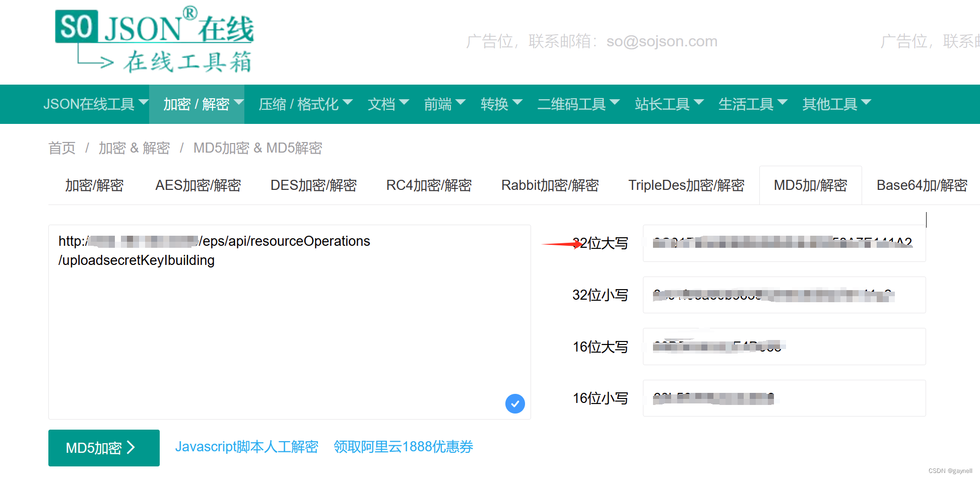The height and width of the screenshot is (479, 980).
Task: Expand the 站长工具 menu
Action: 669,104
